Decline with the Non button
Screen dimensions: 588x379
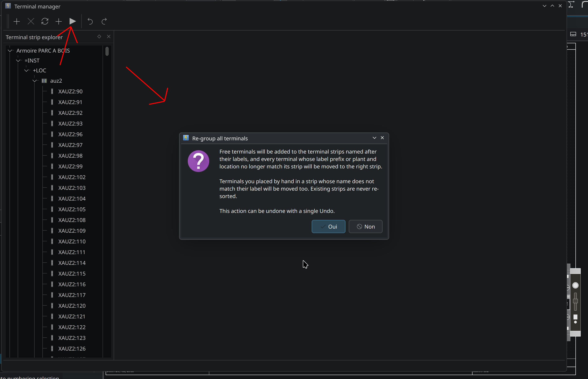click(x=365, y=226)
